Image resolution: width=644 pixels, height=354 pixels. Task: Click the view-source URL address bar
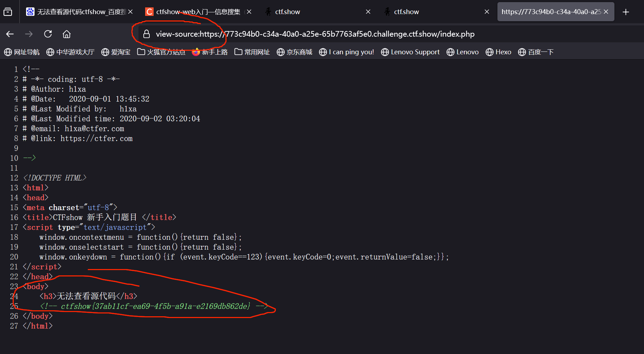point(317,34)
